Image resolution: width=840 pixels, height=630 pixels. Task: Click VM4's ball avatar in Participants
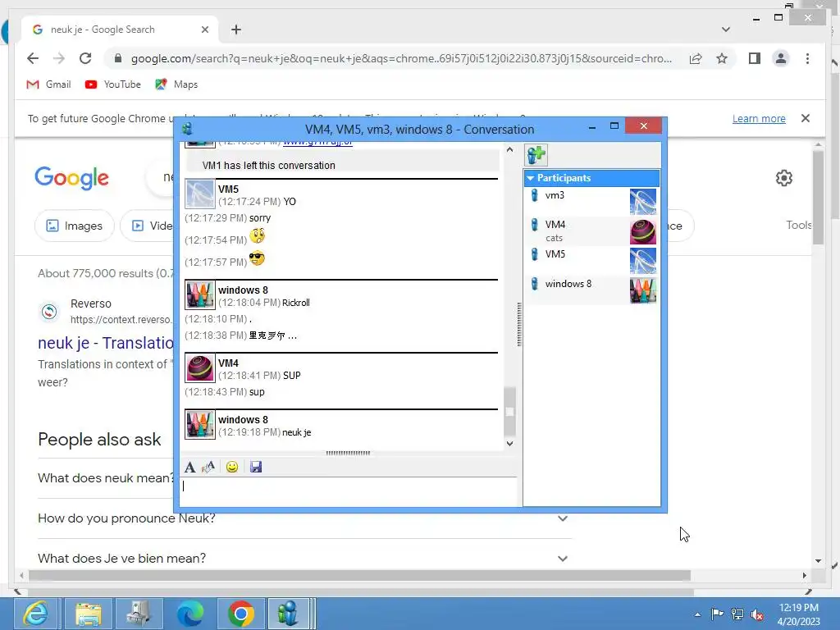[x=643, y=231]
